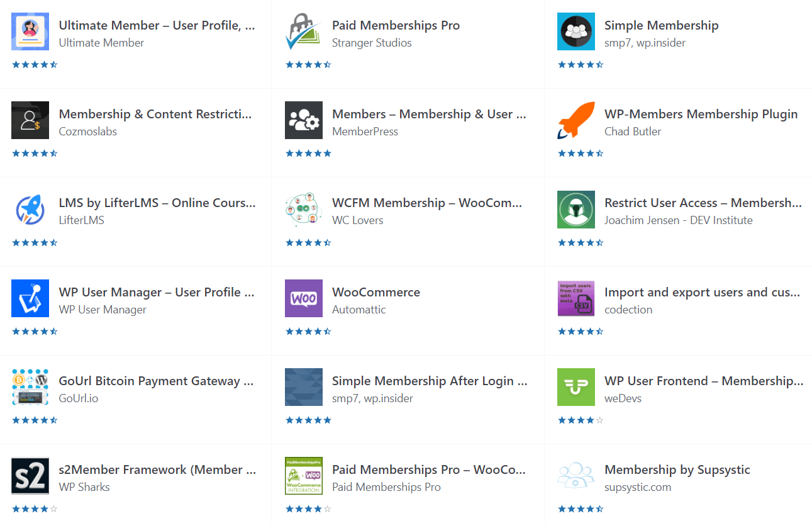The image size is (812, 523).
Task: Click the s2Member Framework s2 icon
Action: click(x=30, y=476)
